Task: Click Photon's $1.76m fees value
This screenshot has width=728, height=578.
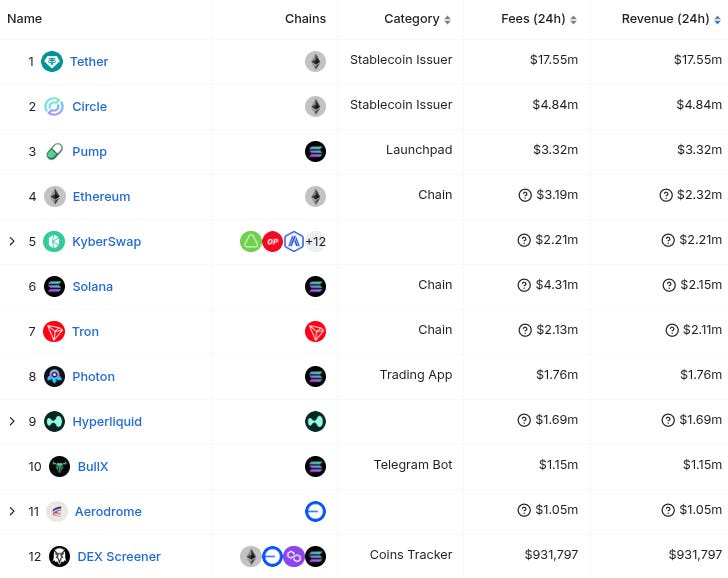Action: (x=557, y=375)
